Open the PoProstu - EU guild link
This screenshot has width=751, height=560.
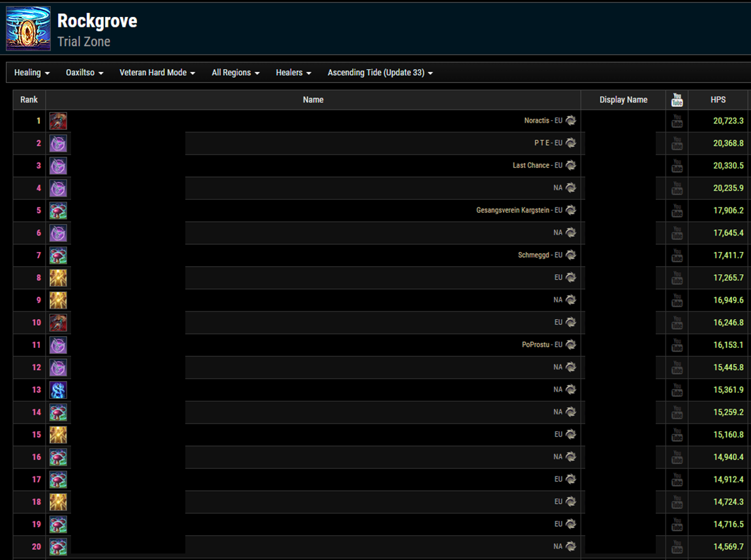point(542,345)
